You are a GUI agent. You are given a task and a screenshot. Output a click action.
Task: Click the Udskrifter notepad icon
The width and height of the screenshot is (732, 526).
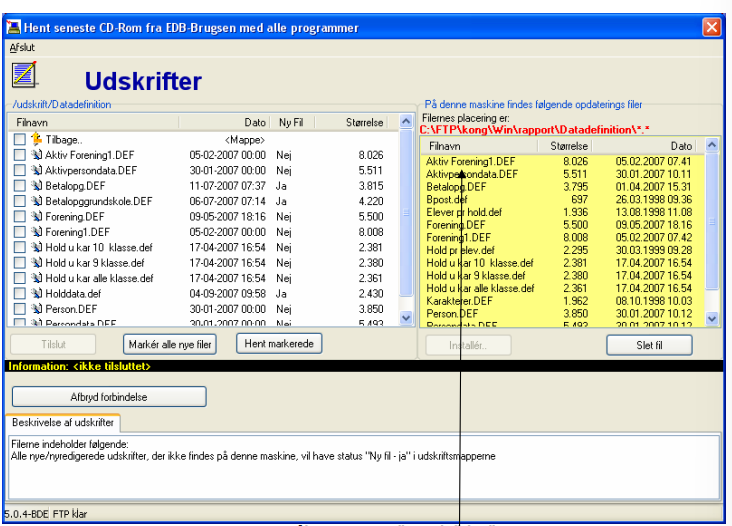[x=24, y=75]
